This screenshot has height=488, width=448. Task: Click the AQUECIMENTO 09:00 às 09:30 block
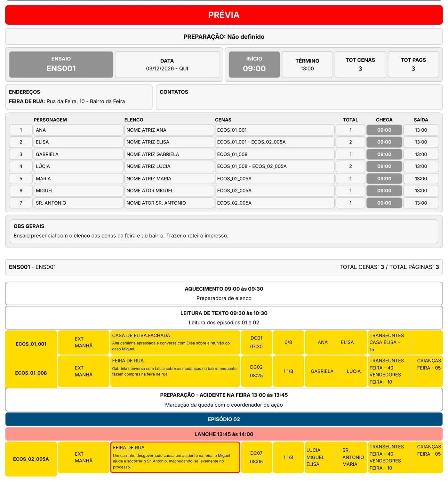[224, 293]
